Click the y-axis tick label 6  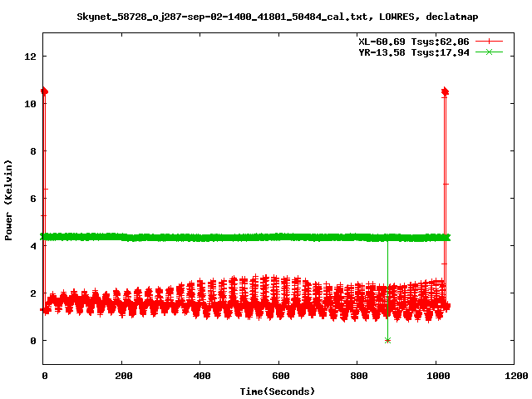(x=33, y=199)
